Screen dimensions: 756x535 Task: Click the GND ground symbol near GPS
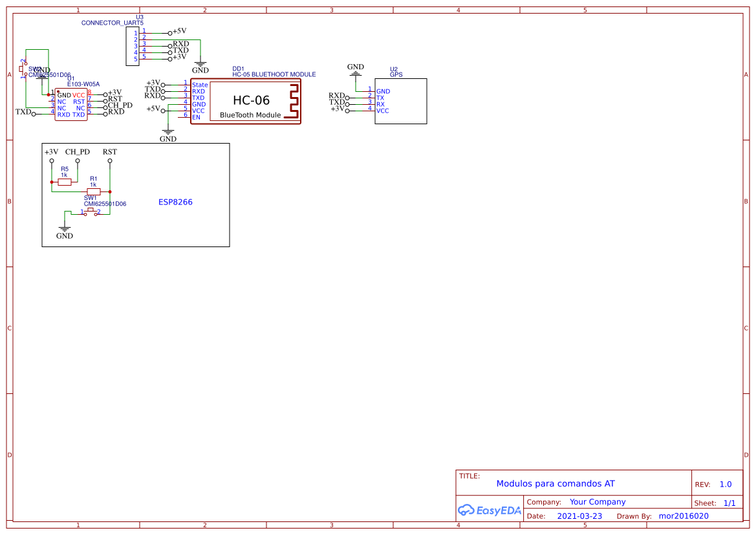pyautogui.click(x=356, y=73)
